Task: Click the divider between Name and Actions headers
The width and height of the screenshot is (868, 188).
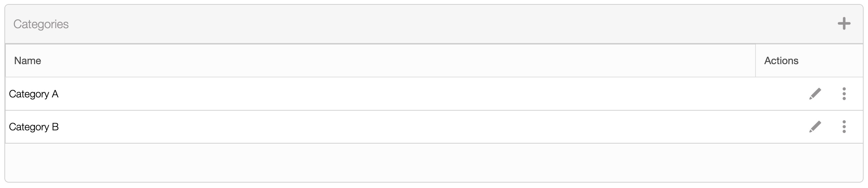Action: (x=755, y=61)
